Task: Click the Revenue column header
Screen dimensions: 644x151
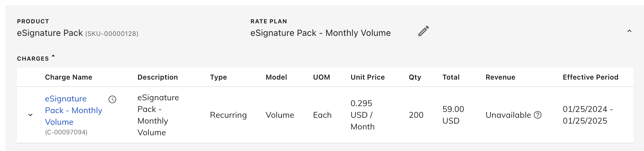Action: (x=500, y=77)
